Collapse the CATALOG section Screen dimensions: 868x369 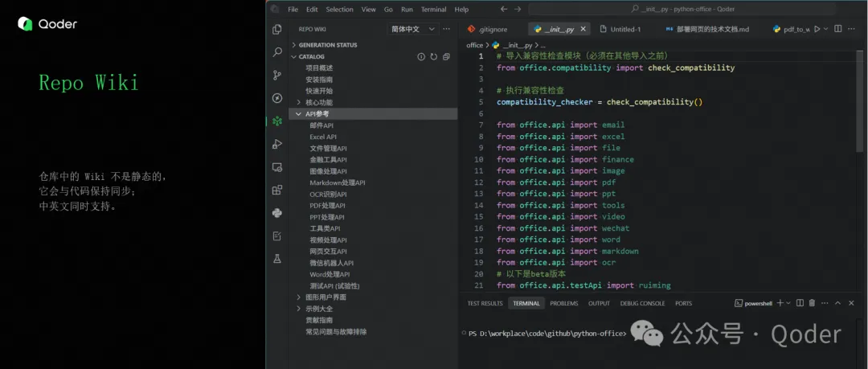pyautogui.click(x=294, y=56)
